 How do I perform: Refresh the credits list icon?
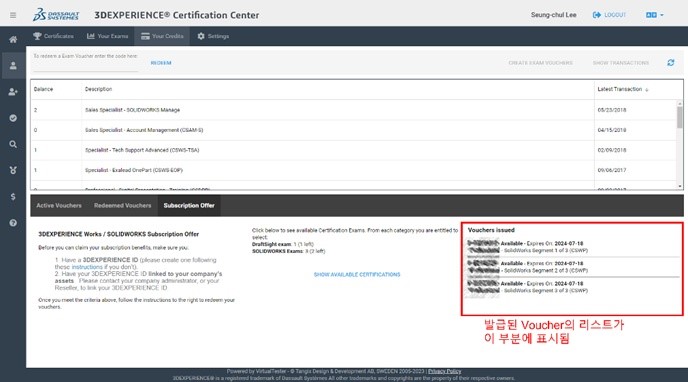(x=670, y=63)
